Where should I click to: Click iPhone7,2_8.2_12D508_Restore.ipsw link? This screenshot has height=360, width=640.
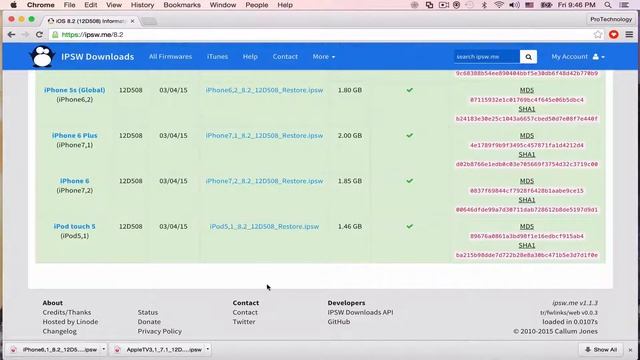pos(264,181)
